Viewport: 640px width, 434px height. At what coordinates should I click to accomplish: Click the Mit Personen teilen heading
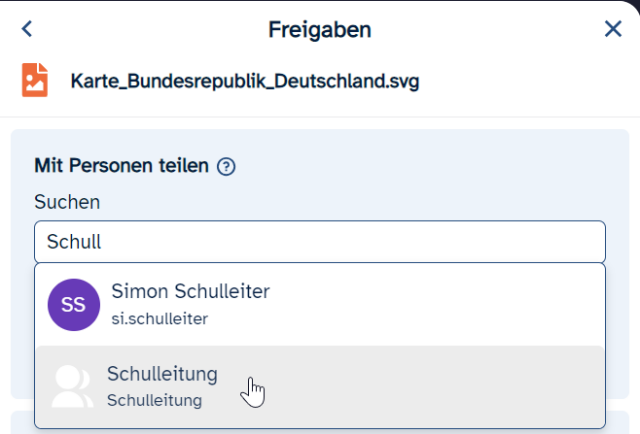pyautogui.click(x=121, y=166)
